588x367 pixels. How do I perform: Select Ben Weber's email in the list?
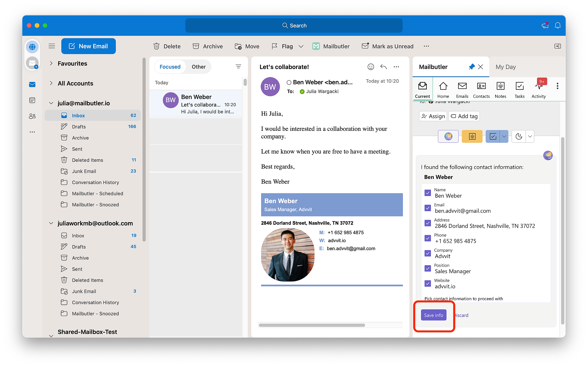click(x=196, y=104)
